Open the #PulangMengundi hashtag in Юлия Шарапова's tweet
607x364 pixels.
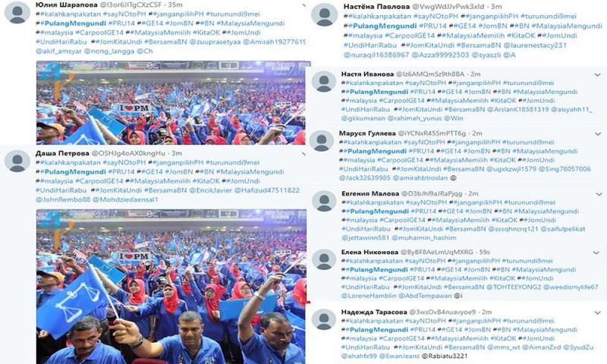point(71,24)
